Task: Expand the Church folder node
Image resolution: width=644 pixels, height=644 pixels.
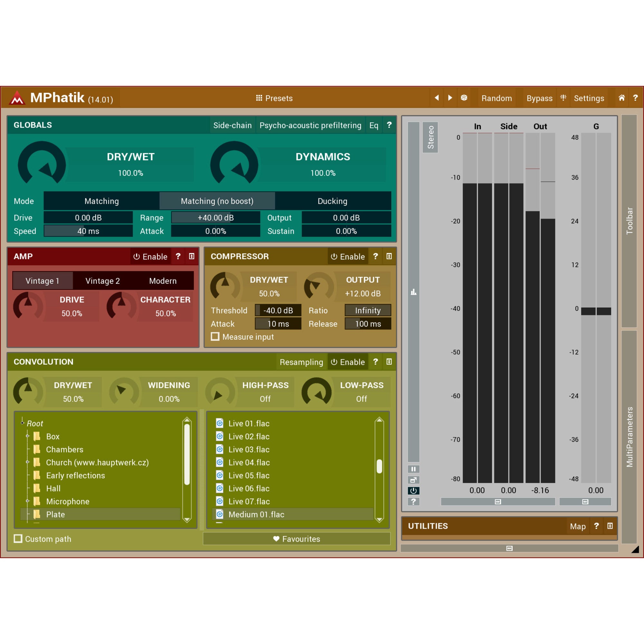Action: 28,462
